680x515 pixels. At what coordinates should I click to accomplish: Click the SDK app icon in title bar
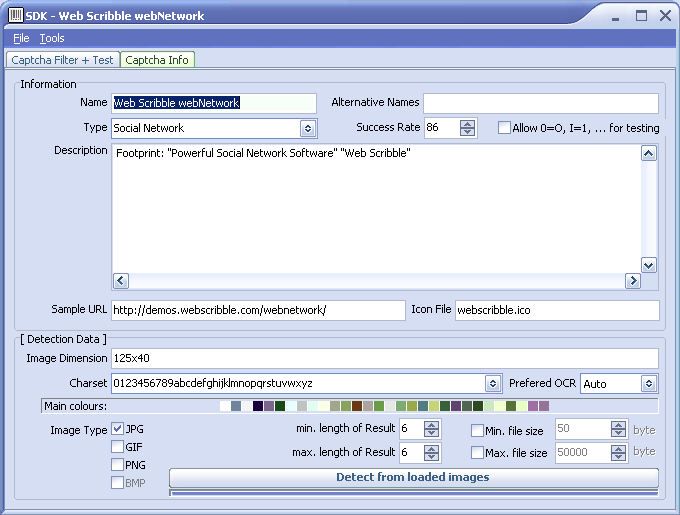(16, 15)
